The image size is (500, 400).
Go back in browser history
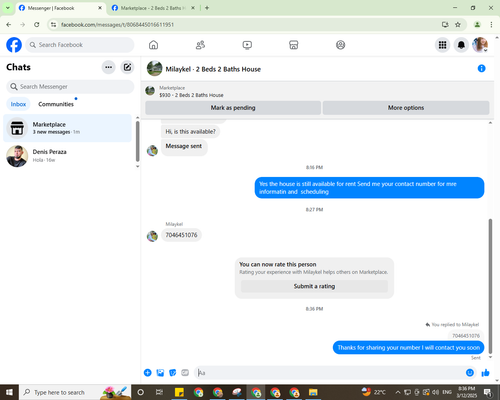9,25
